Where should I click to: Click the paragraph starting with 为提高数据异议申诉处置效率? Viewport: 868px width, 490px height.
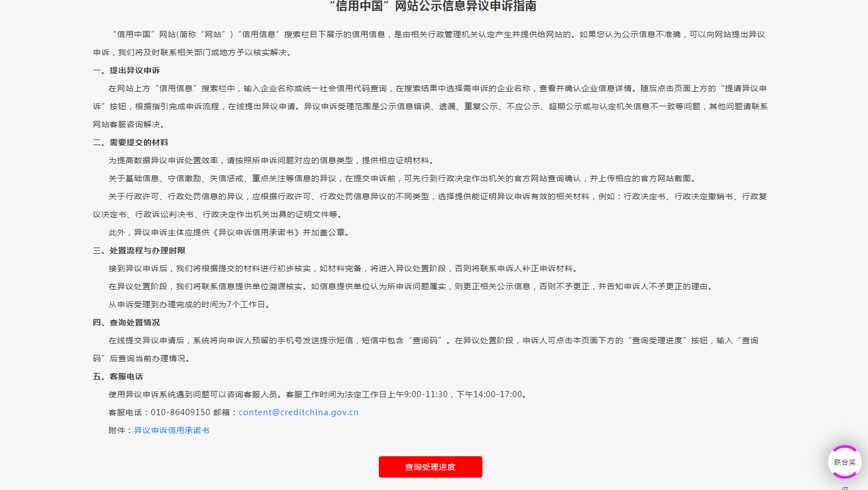(x=272, y=160)
